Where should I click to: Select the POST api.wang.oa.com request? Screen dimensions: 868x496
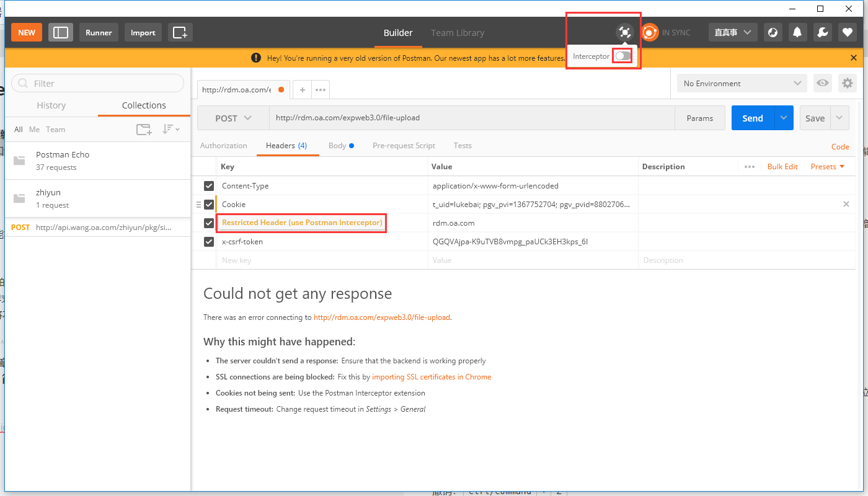[x=97, y=228]
